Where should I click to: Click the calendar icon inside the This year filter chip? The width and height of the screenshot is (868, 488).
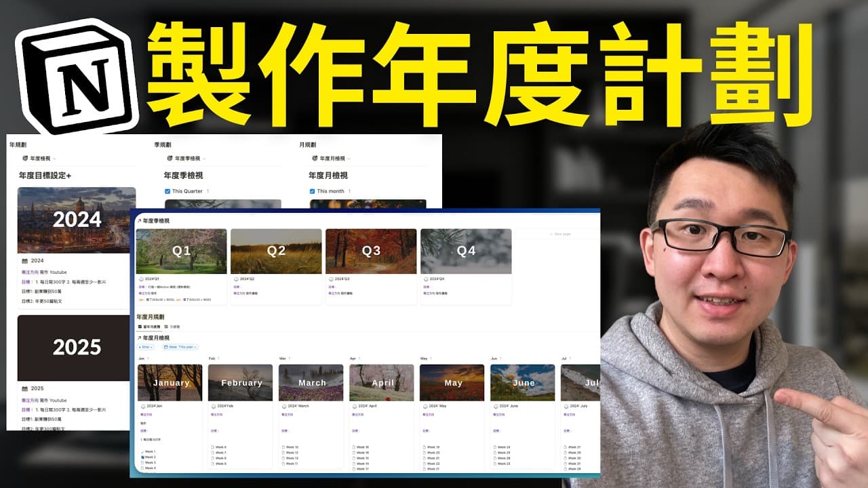[165, 347]
